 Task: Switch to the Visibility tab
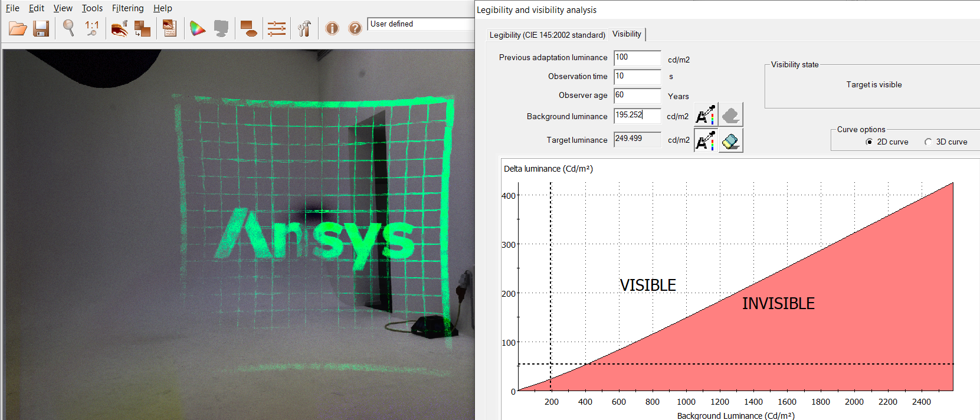pyautogui.click(x=627, y=34)
